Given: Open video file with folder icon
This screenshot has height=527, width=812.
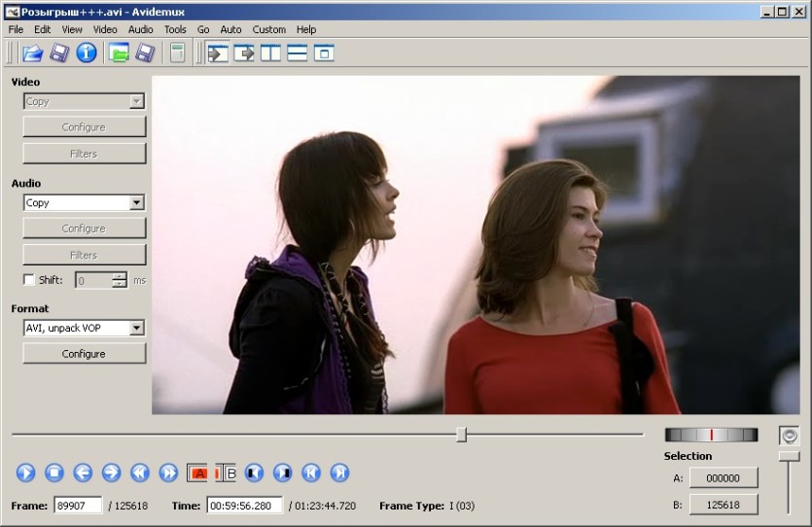Looking at the screenshot, I should [32, 53].
